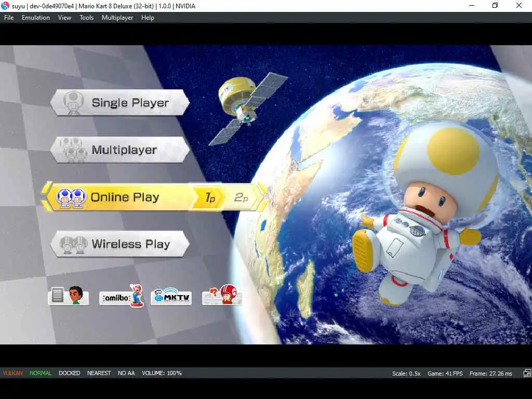532x399 pixels.
Task: Toggle the VULKAN graphics API indicator
Action: tap(12, 373)
